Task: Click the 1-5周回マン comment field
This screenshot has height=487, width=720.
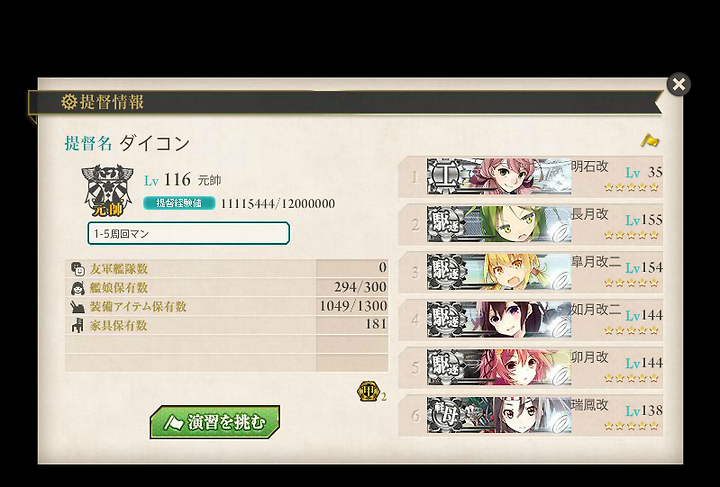Action: pos(189,233)
